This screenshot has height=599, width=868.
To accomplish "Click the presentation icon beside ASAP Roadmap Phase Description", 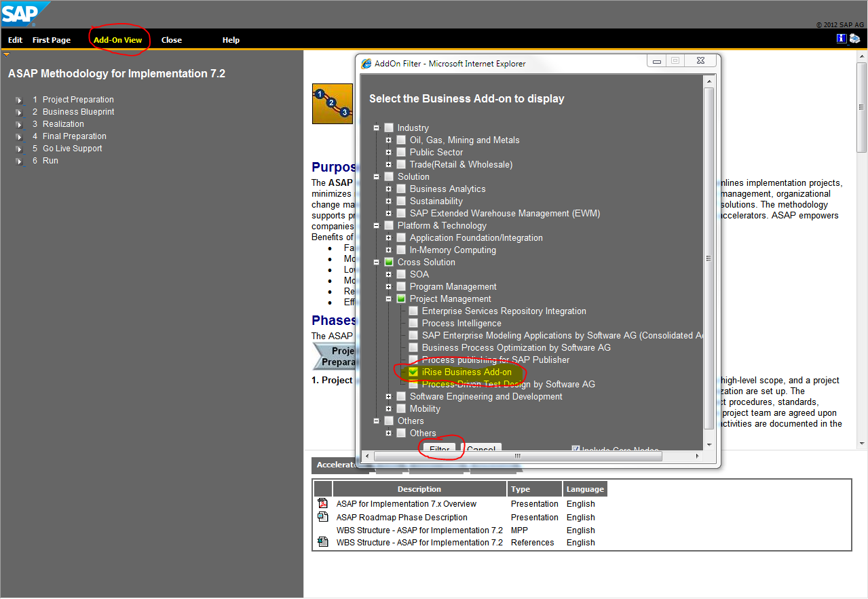I will [x=323, y=517].
